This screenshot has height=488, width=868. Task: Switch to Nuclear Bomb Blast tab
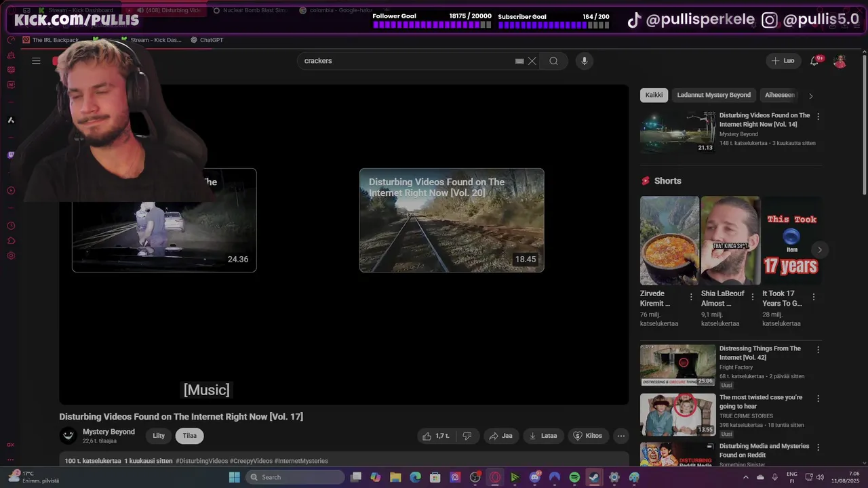(251, 10)
